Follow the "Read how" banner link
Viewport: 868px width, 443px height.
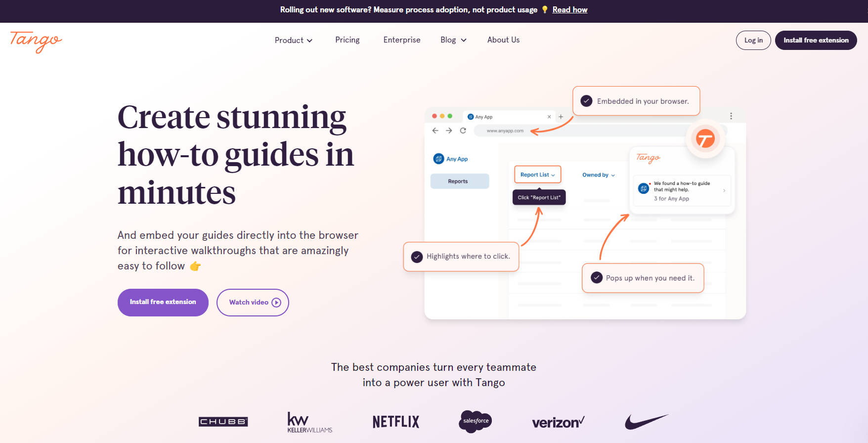569,10
